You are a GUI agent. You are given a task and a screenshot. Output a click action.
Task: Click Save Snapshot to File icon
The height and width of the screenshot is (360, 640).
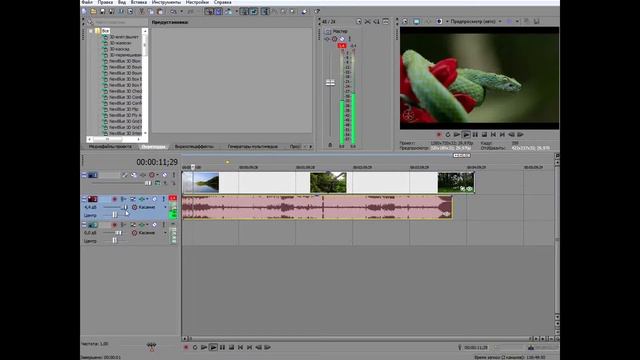point(536,21)
